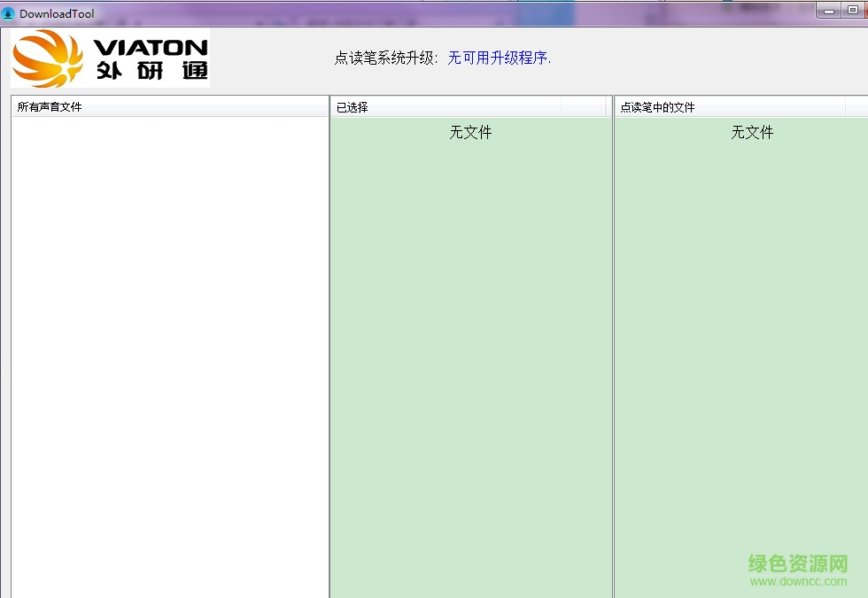Maximize the DownloadTool window
This screenshot has height=598, width=868.
853,10
